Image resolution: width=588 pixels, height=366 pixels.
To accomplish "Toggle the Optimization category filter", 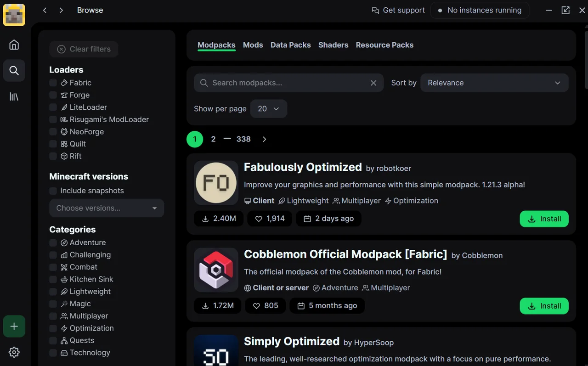I will (53, 328).
